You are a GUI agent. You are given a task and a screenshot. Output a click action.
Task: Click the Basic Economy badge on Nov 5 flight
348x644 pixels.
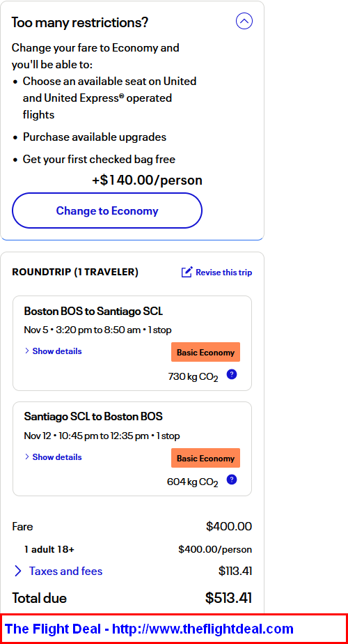tap(205, 352)
